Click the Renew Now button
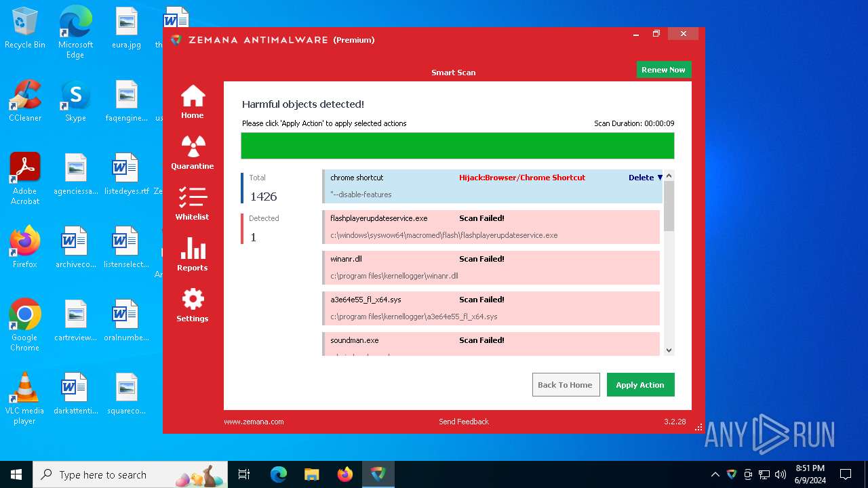Image resolution: width=868 pixels, height=488 pixels. 663,70
